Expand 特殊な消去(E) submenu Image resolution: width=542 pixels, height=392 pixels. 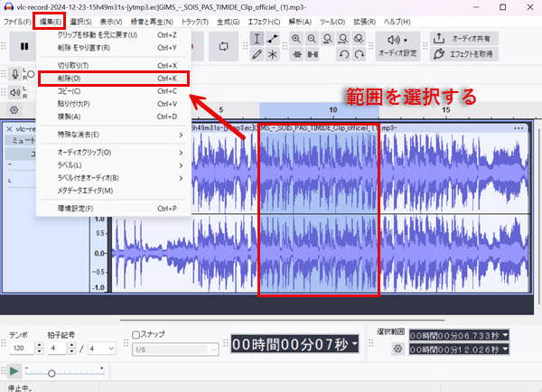point(114,135)
